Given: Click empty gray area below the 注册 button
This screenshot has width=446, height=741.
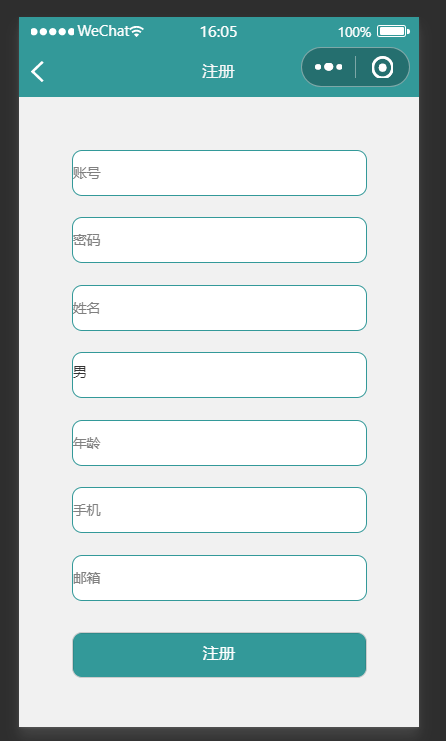Looking at the screenshot, I should pyautogui.click(x=219, y=703).
